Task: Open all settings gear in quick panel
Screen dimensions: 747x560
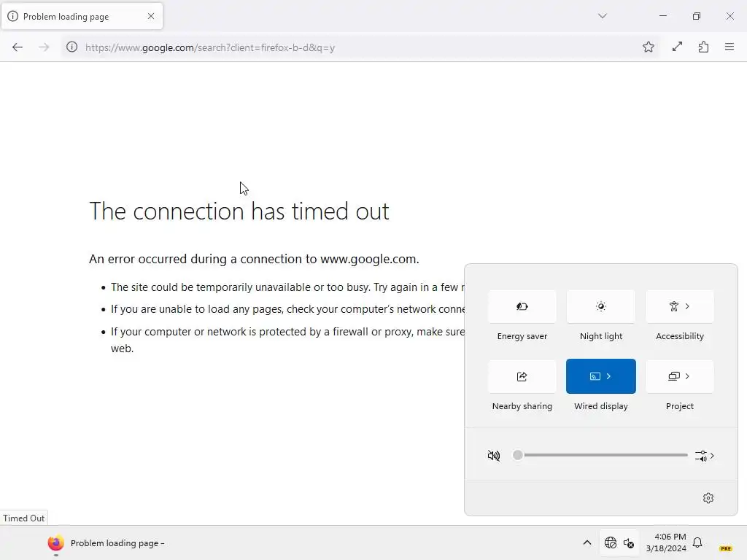Action: [708, 498]
